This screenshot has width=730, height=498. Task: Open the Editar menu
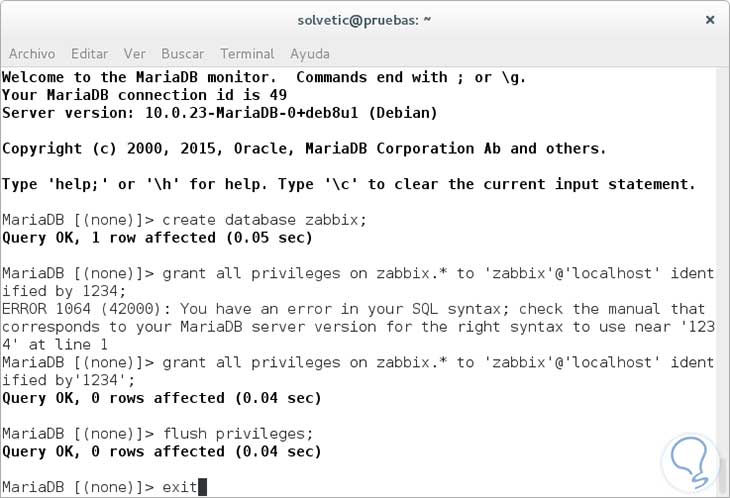90,53
